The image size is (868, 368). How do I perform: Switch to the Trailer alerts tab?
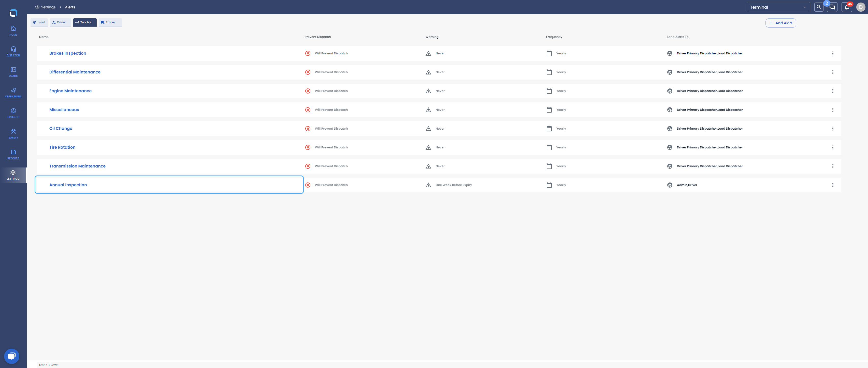pos(110,22)
